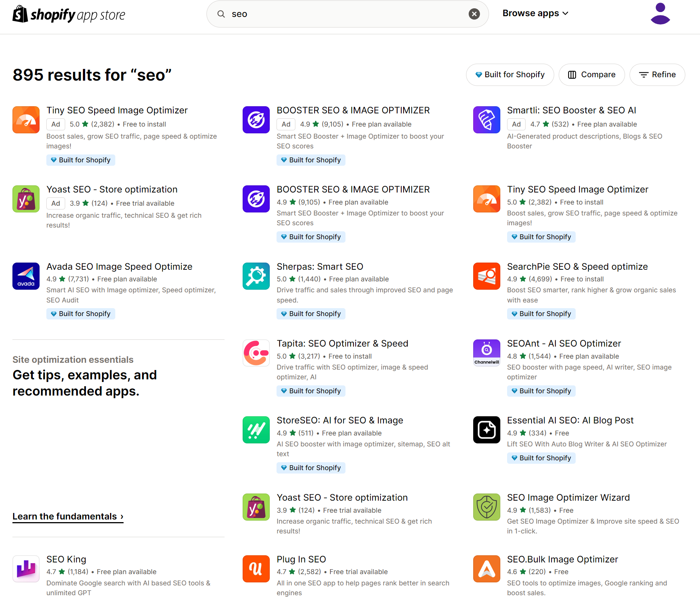This screenshot has width=700, height=605.
Task: Open Avada SEO Image Speed Optimize title
Action: pos(119,267)
